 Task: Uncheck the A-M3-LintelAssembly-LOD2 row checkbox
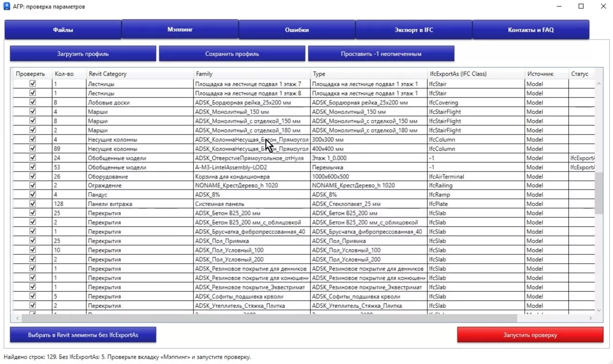click(x=33, y=167)
